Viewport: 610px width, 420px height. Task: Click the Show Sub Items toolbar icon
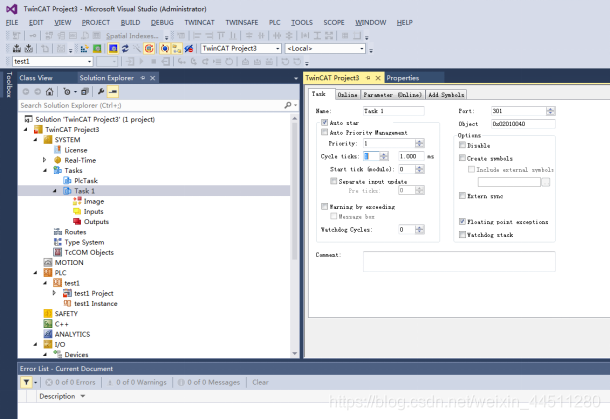click(x=177, y=49)
